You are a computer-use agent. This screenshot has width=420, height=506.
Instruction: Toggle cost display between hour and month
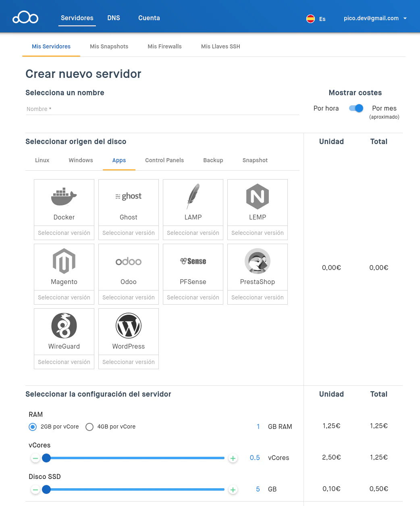pos(356,108)
